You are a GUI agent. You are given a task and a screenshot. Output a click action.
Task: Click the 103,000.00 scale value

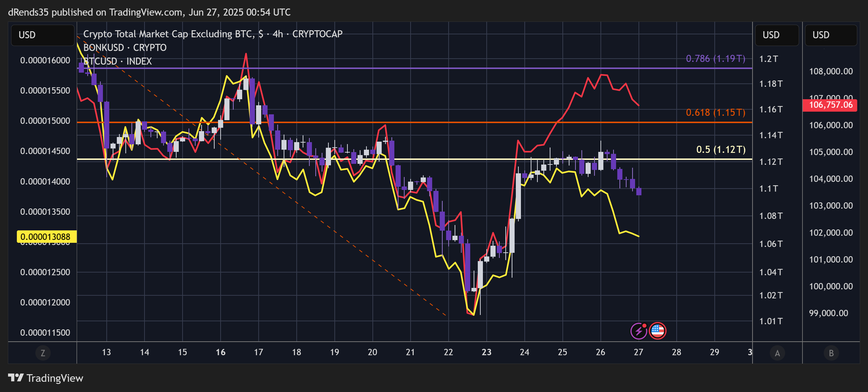[831, 206]
